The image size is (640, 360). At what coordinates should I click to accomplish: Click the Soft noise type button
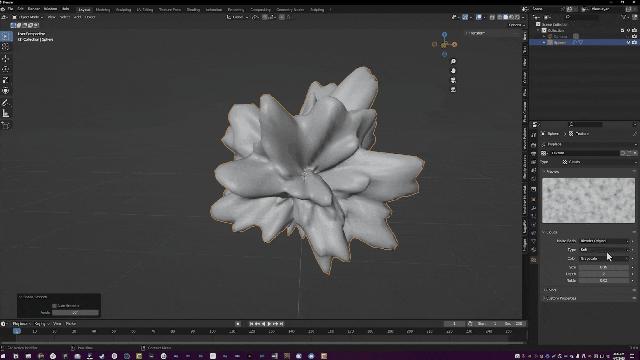tap(603, 249)
